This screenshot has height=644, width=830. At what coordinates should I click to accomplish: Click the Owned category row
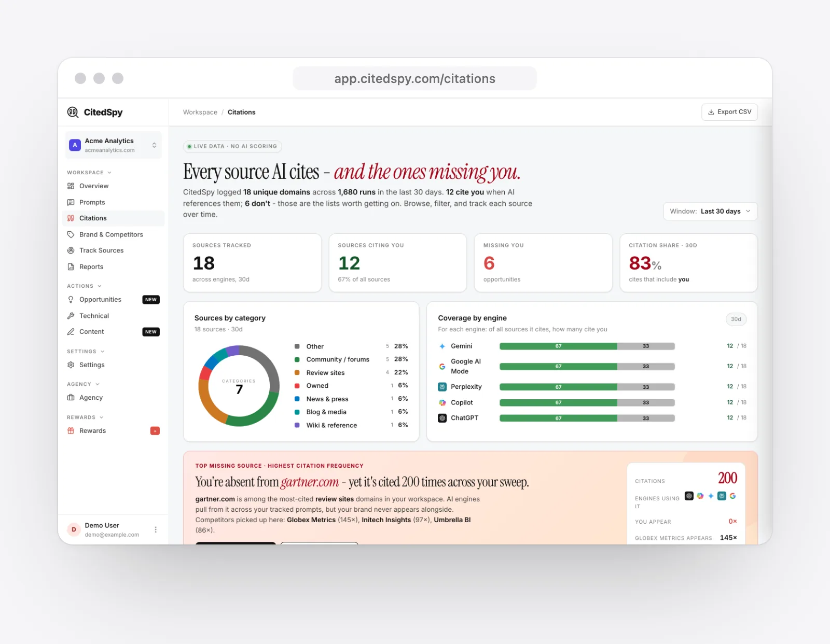click(x=351, y=386)
